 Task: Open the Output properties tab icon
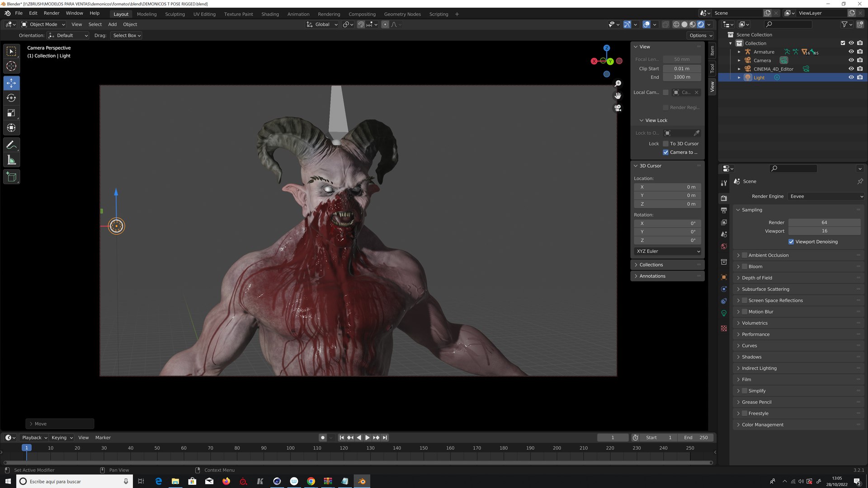coord(724,210)
